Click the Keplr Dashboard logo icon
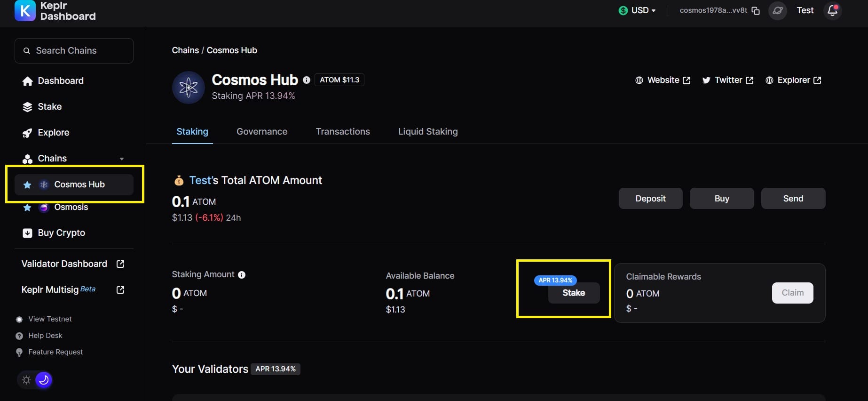 [x=25, y=11]
